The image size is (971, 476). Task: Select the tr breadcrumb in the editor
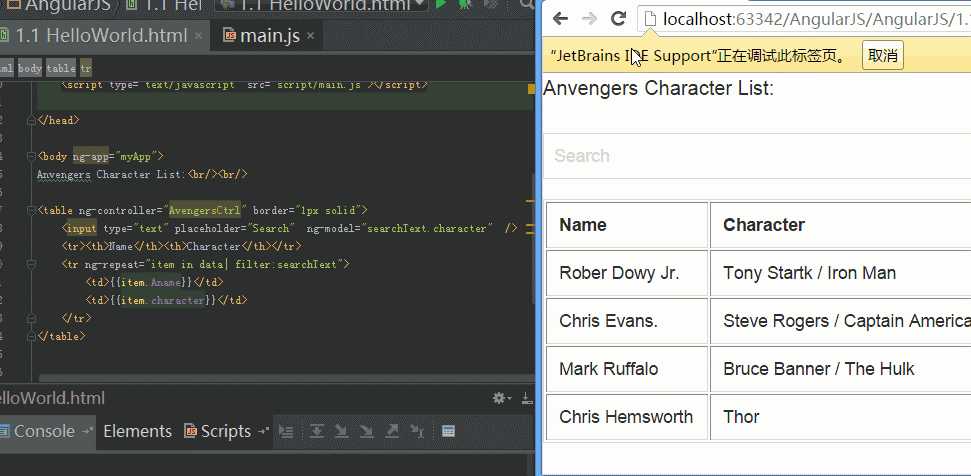(x=85, y=69)
